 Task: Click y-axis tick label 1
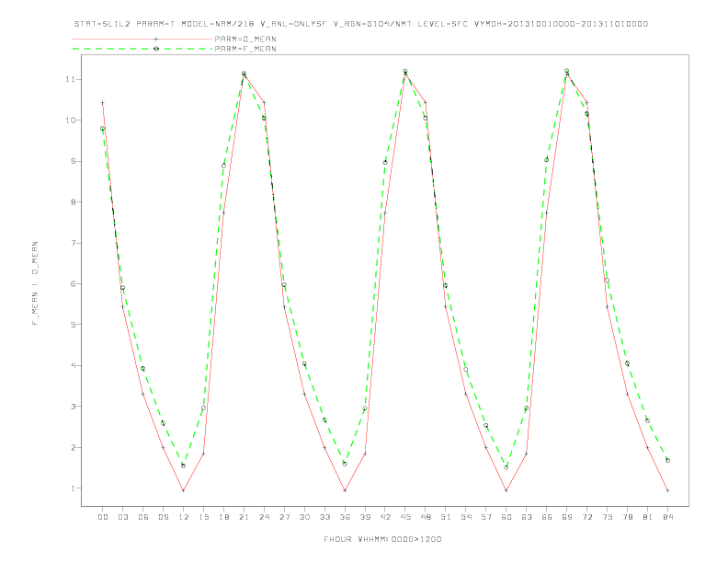[73, 488]
